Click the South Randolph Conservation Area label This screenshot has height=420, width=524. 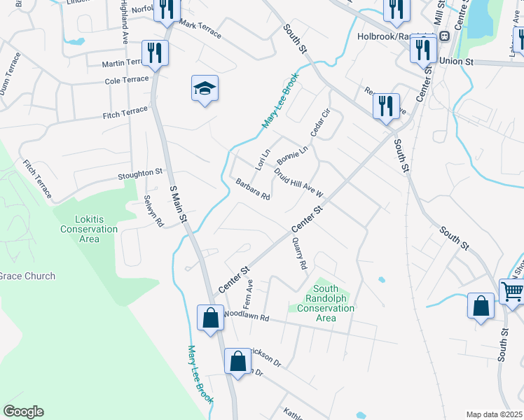tap(326, 303)
